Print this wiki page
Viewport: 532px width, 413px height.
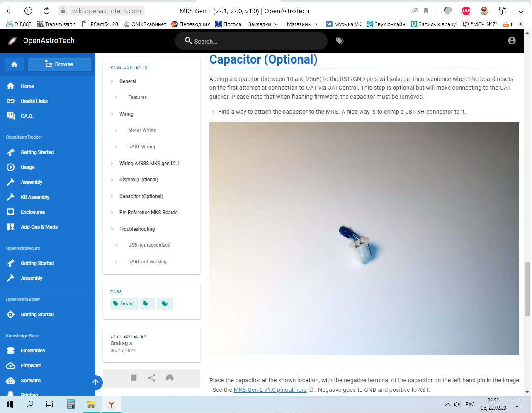point(170,378)
